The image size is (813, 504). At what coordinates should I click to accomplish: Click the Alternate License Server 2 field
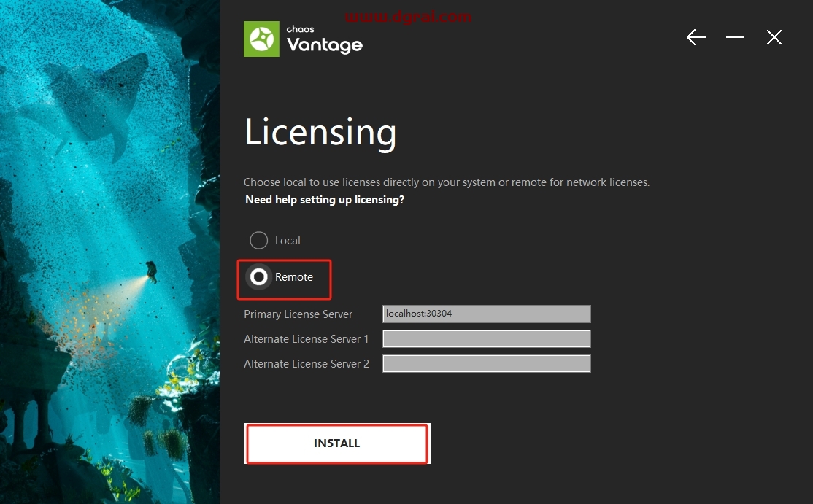[x=486, y=364]
